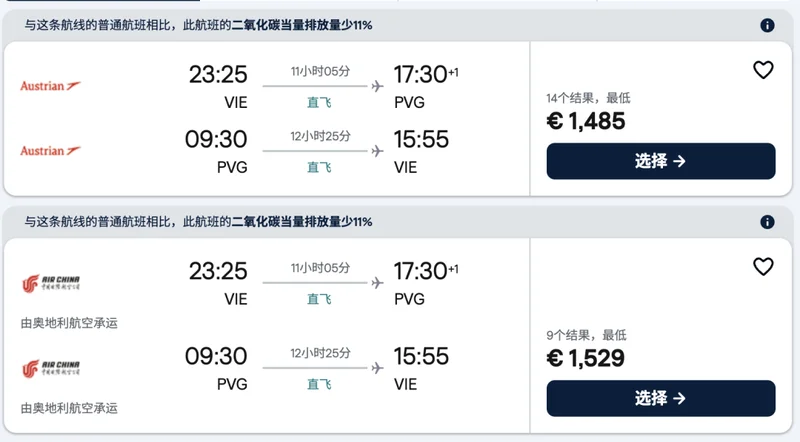Click airplane icon on Austrian outbound route
The image size is (800, 442).
tap(377, 86)
